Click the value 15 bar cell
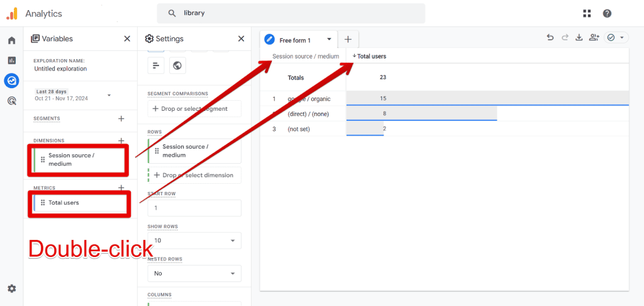 click(x=487, y=98)
